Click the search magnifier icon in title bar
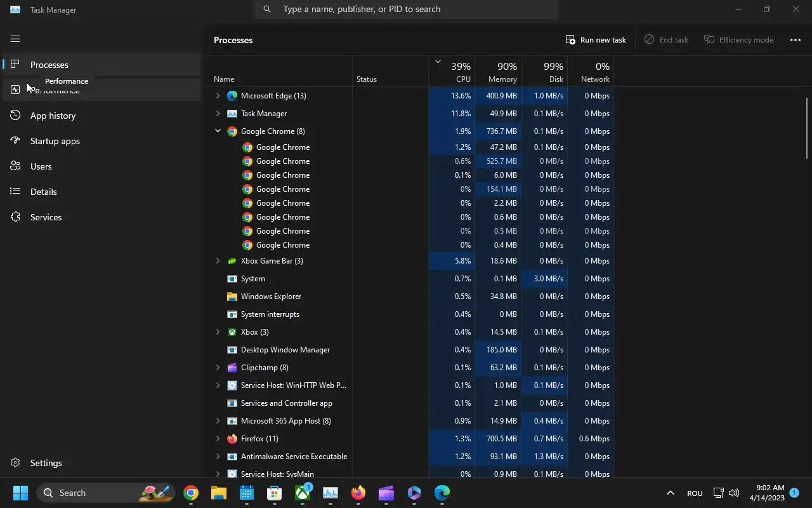The image size is (812, 508). [267, 9]
